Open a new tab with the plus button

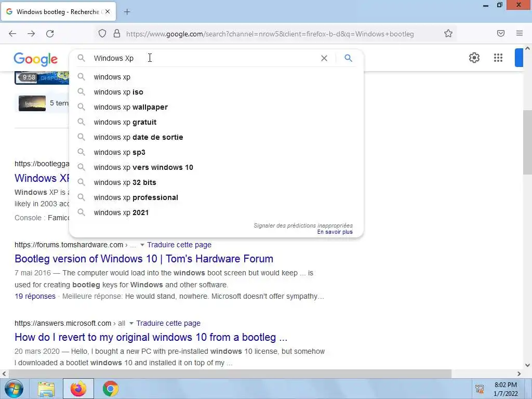127,12
